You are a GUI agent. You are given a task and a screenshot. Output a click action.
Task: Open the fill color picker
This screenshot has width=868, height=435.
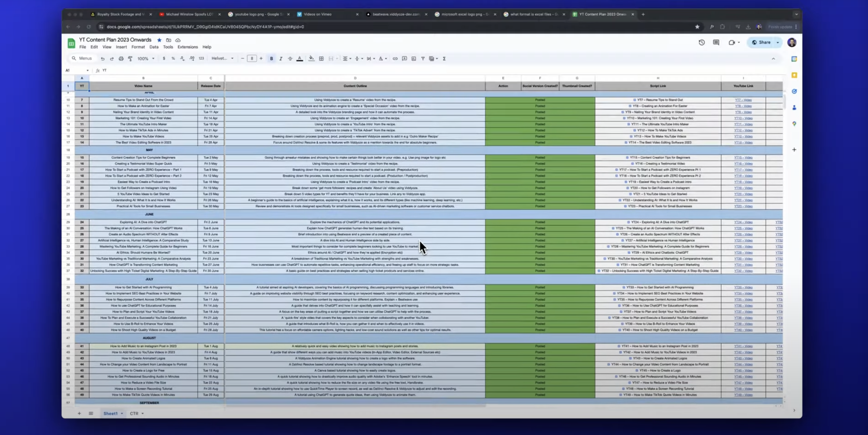311,59
